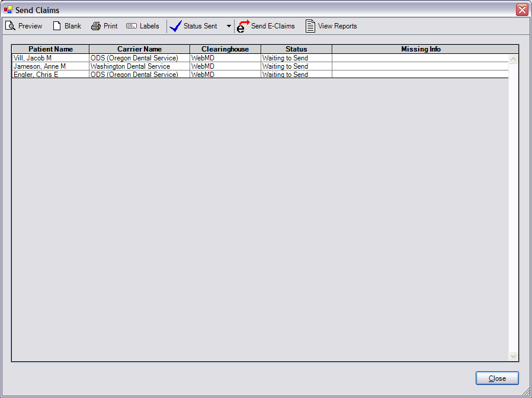
Task: Click Waiting to Send in Engler row
Action: tap(297, 74)
